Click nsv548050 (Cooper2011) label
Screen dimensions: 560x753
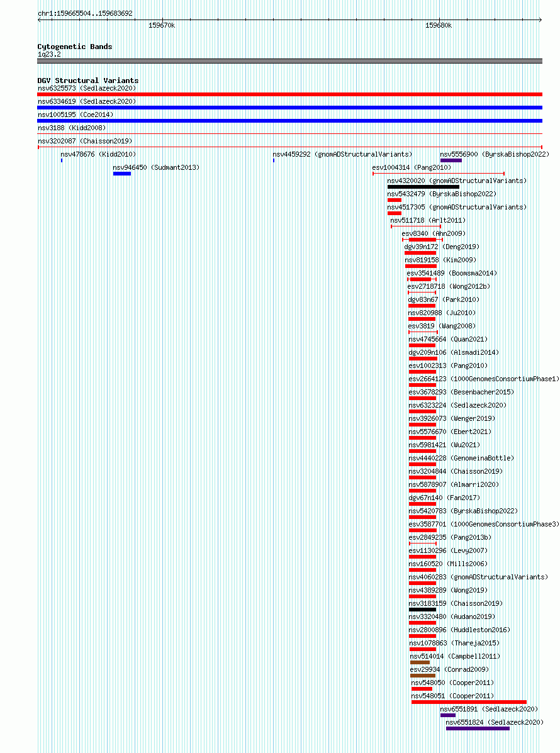[452, 683]
